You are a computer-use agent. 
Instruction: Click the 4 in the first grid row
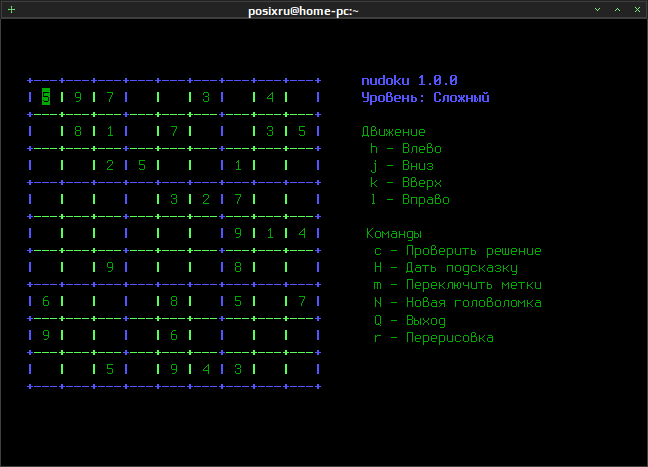[x=270, y=97]
